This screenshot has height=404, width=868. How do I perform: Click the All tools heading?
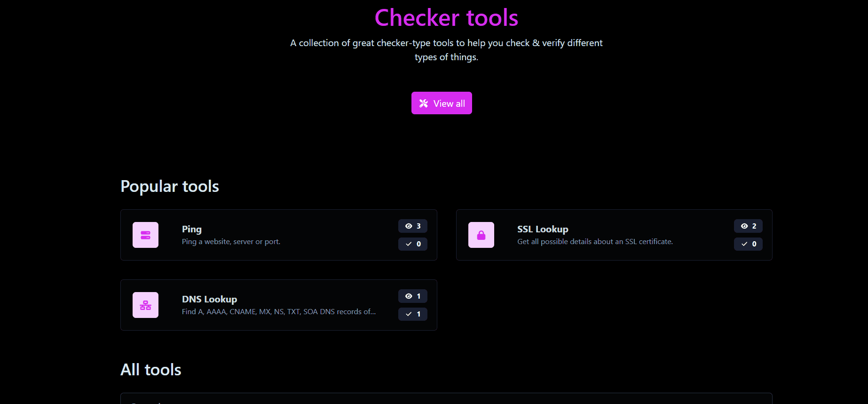[x=151, y=370]
